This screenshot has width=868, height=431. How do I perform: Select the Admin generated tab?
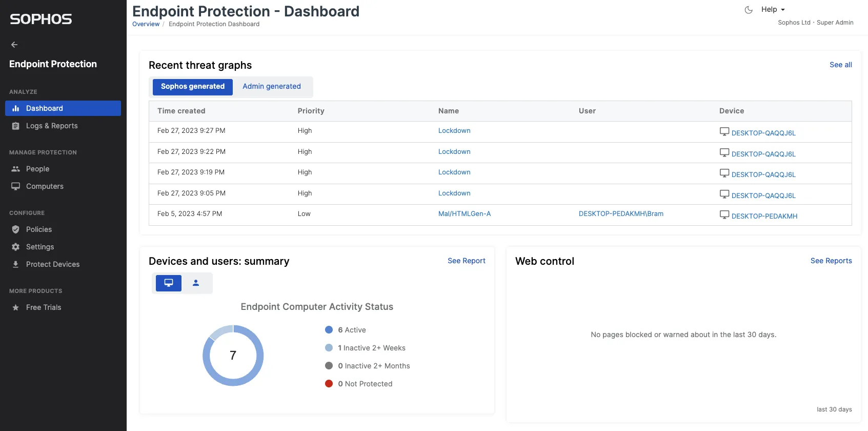(272, 87)
